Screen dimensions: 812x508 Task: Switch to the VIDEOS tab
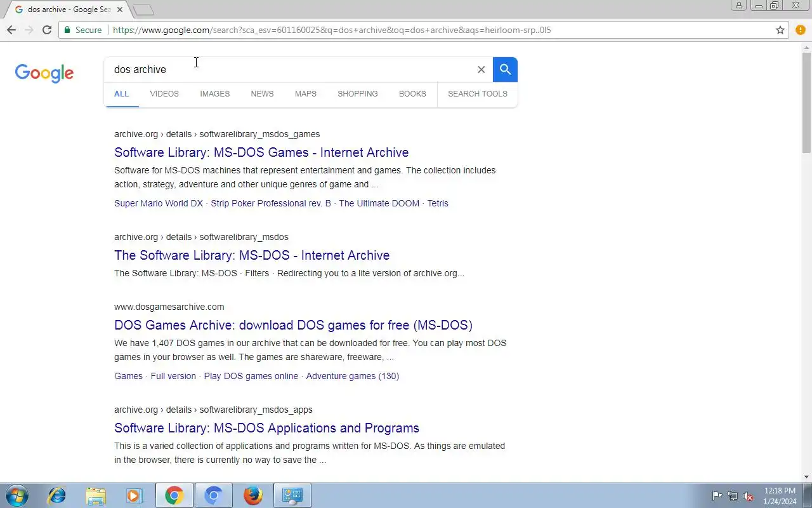coord(164,94)
